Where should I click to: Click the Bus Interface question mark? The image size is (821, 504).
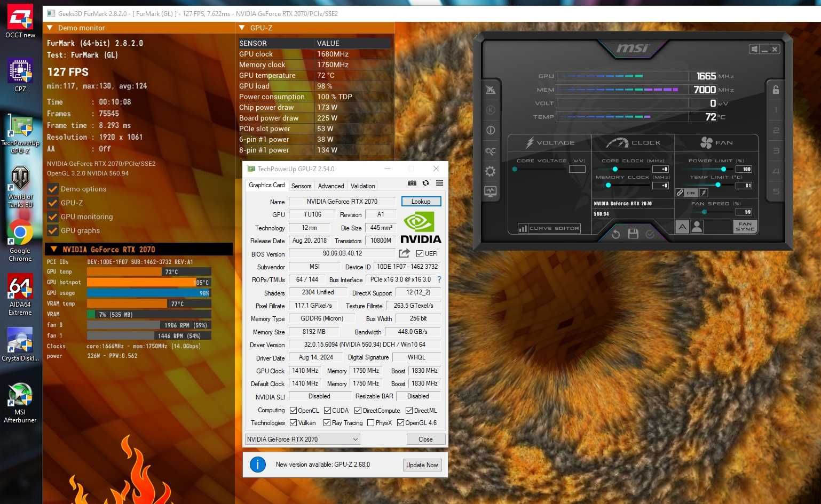(439, 279)
